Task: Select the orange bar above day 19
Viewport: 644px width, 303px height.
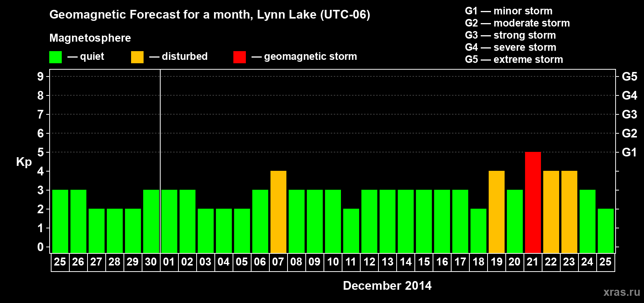Action: coord(496,212)
